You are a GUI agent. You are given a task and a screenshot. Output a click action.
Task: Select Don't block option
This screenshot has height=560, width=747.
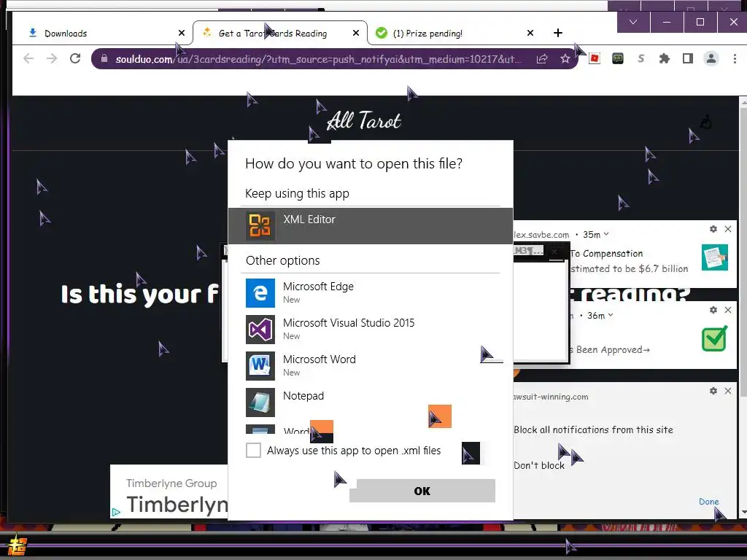coord(539,465)
